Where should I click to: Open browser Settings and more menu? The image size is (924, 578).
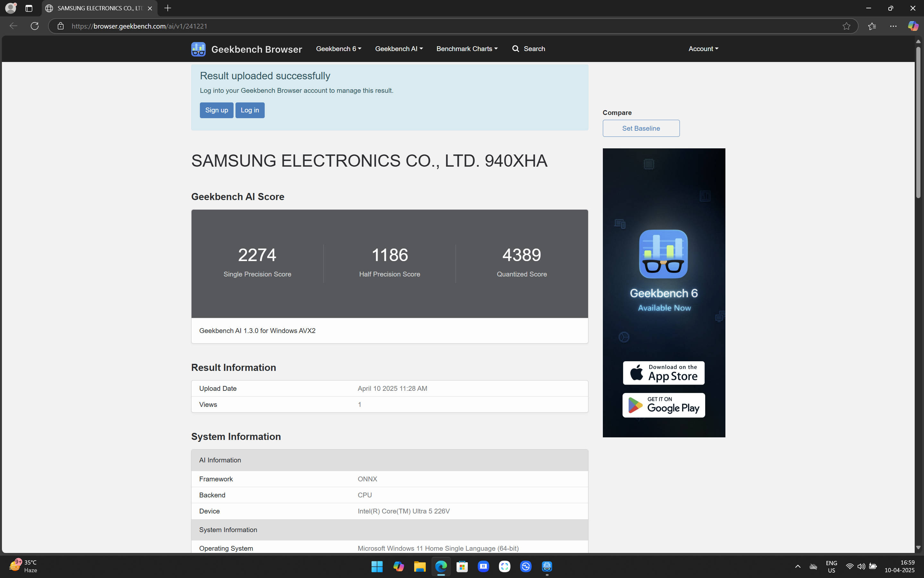[x=893, y=26]
